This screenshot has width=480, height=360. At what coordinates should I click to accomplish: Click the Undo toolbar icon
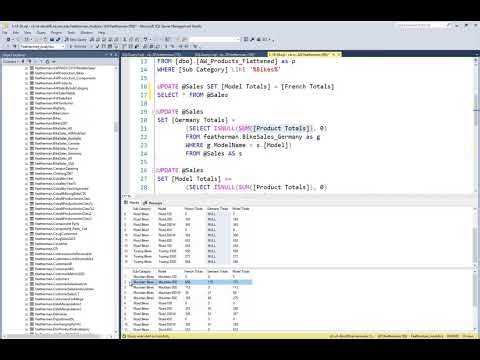147,39
